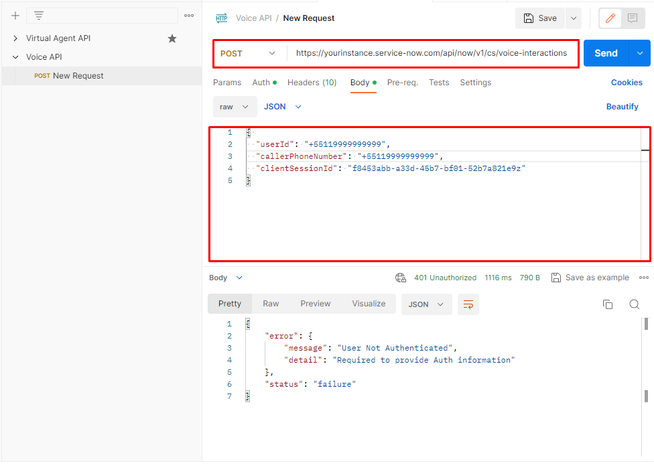Viewport: 654px width, 464px height.
Task: Copy the response with the copy icon
Action: 608,305
